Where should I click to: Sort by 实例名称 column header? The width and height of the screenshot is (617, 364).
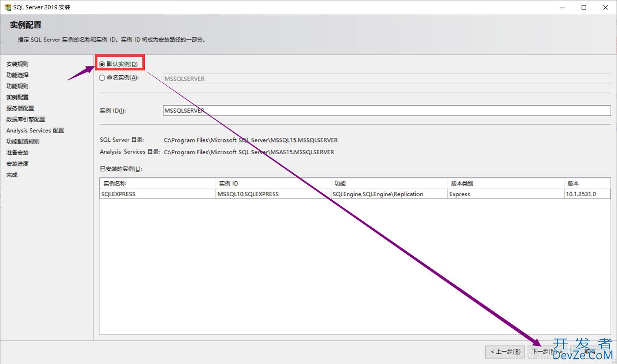click(158, 183)
